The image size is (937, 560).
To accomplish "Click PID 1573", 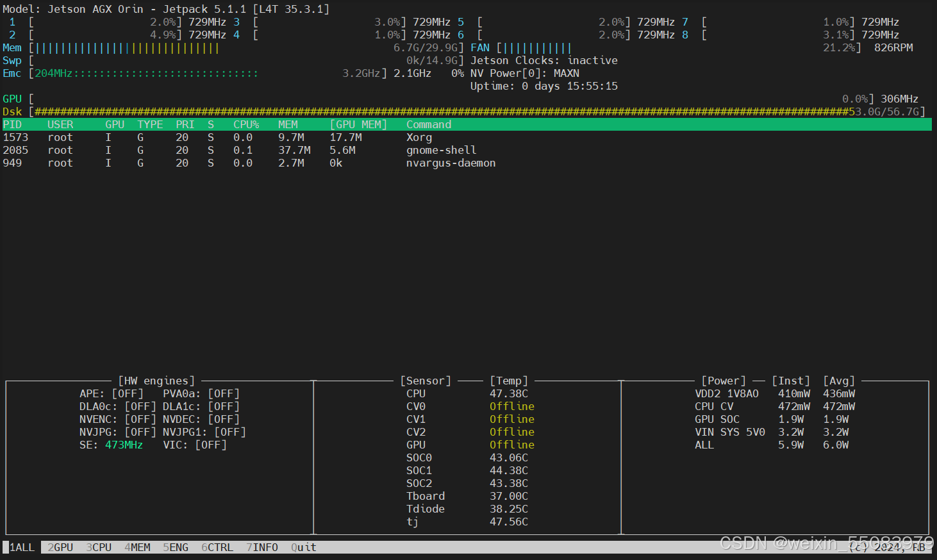I will point(15,137).
